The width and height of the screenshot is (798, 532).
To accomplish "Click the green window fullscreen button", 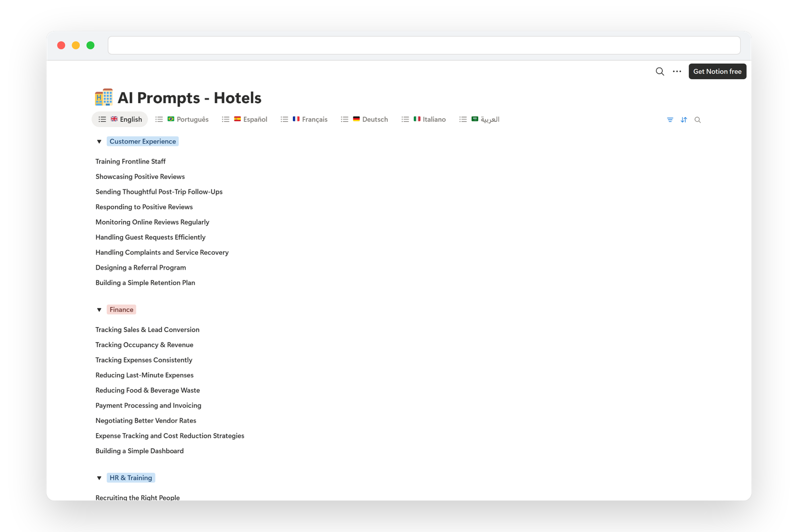I will pos(90,45).
